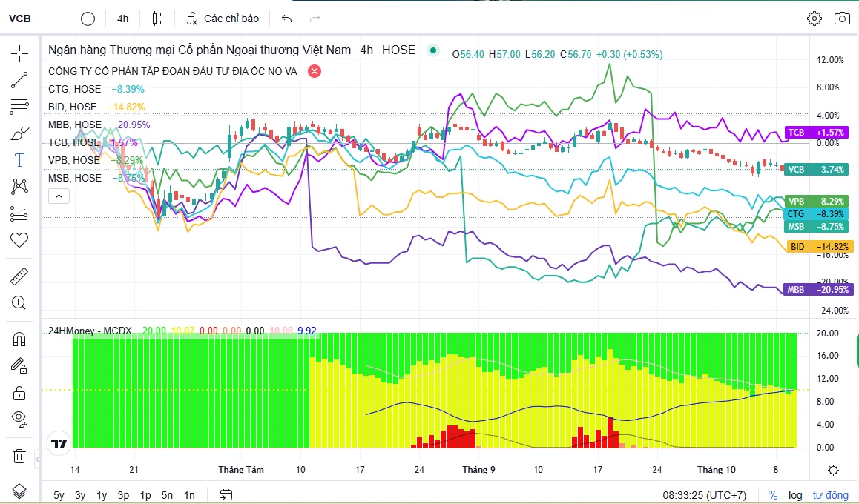Screen dimensions: 859x504
Task: Hide all drawings with eye icon
Action: tap(19, 419)
